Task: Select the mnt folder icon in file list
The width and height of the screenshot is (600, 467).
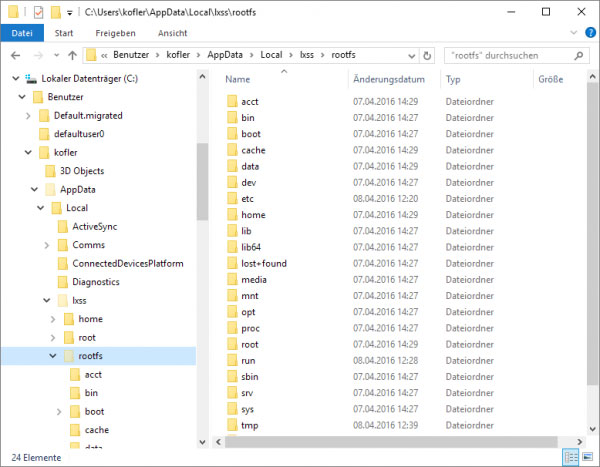Action: pos(232,296)
